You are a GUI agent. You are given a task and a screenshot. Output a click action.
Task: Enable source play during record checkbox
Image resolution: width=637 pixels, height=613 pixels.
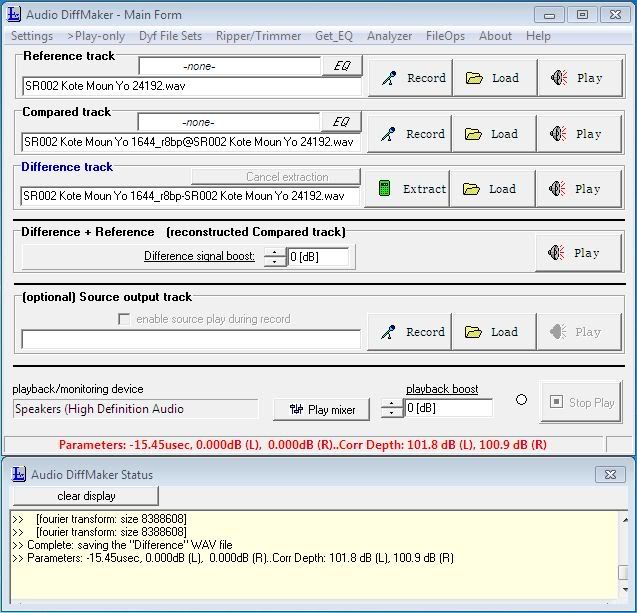pos(124,319)
